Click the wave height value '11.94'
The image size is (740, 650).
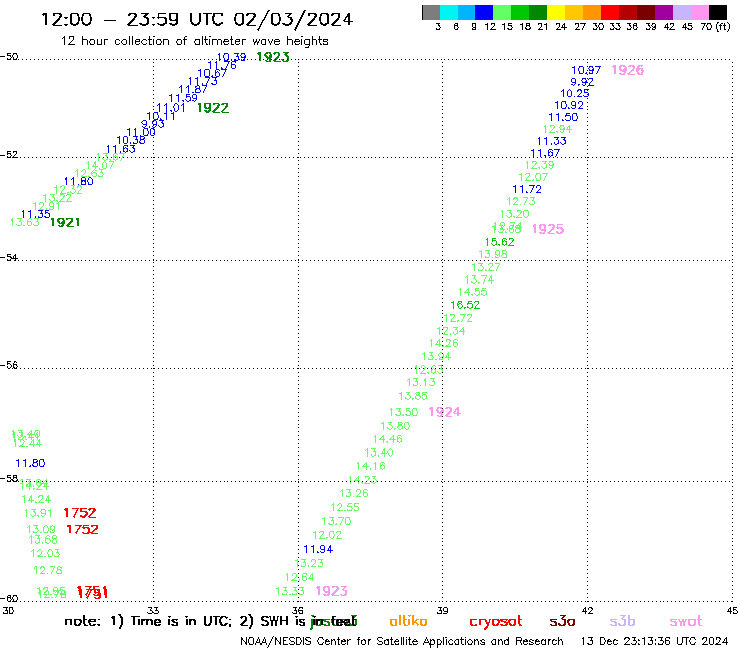[x=318, y=549]
